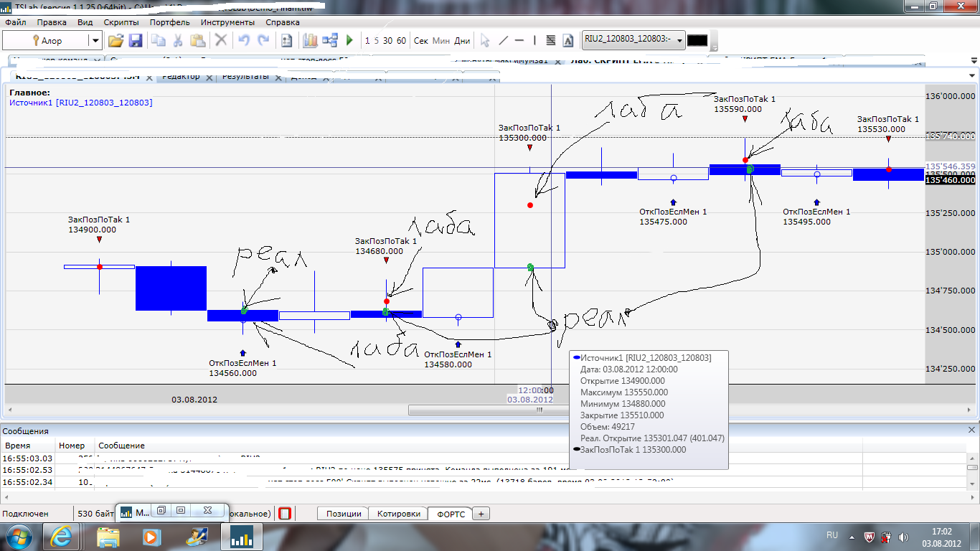Click the red icon in status bar
Image resolution: width=980 pixels, height=551 pixels.
[x=285, y=513]
